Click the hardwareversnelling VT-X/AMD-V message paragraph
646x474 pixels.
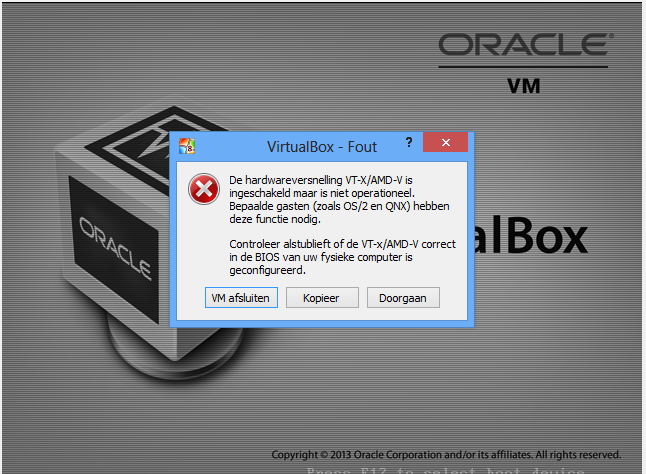(x=339, y=200)
